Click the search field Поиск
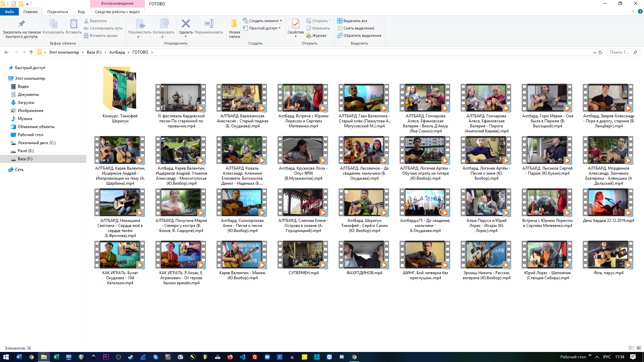This screenshot has width=644, height=362. tap(623, 52)
